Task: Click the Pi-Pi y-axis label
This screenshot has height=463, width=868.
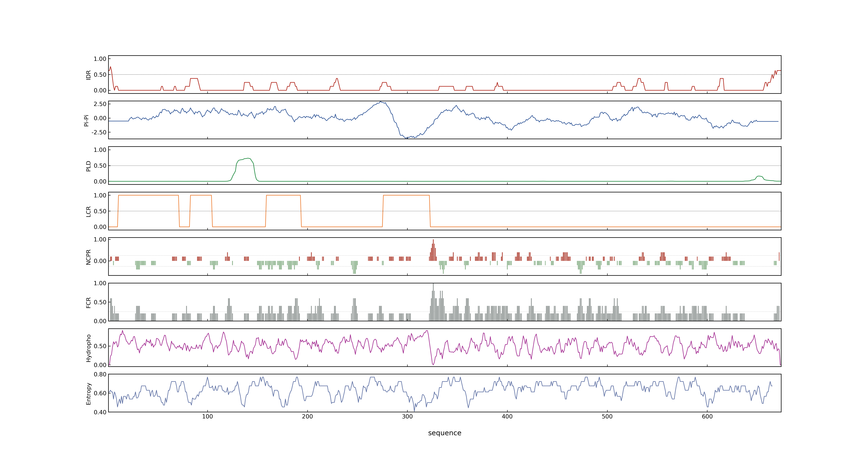Action: tap(86, 120)
